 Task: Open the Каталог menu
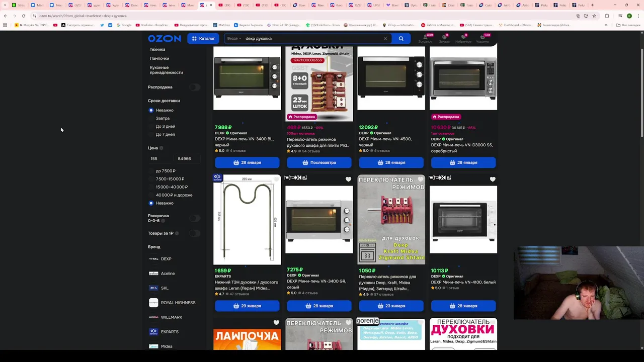click(x=203, y=39)
